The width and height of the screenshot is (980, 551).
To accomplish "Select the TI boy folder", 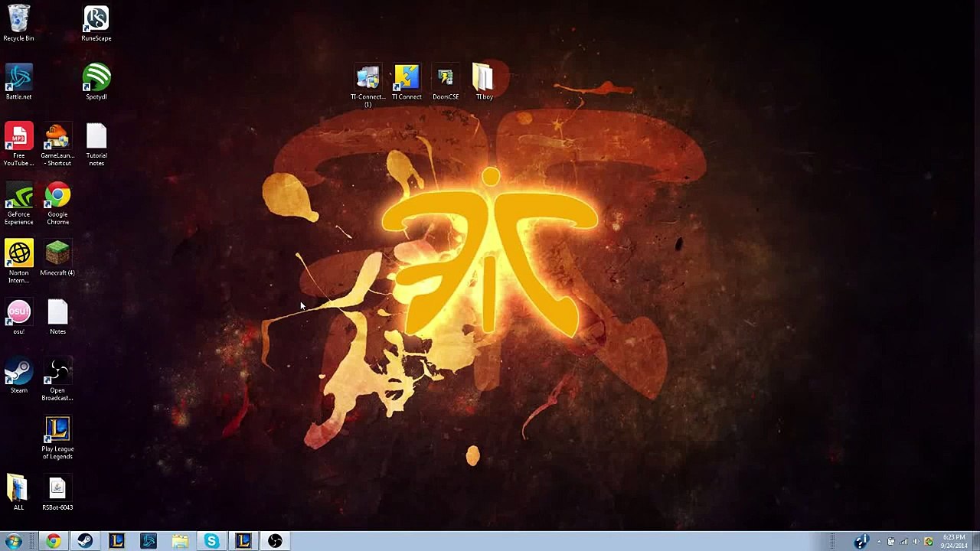I will (x=484, y=83).
